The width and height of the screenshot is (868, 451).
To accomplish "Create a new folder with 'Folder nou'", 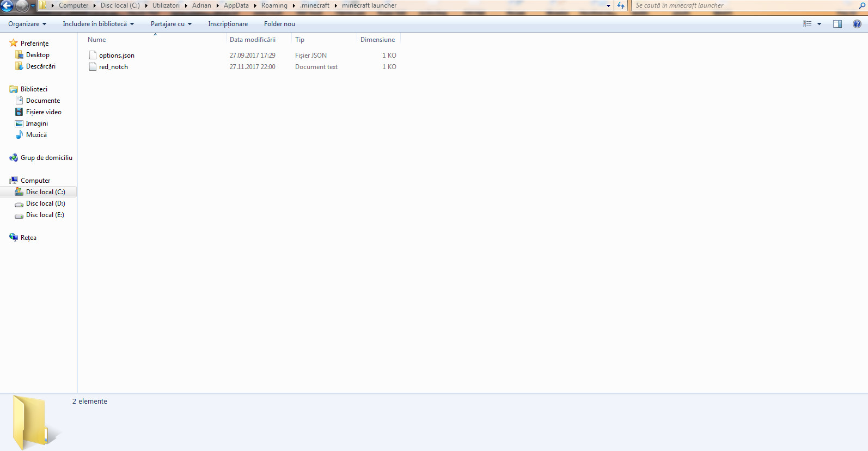I will 279,24.
